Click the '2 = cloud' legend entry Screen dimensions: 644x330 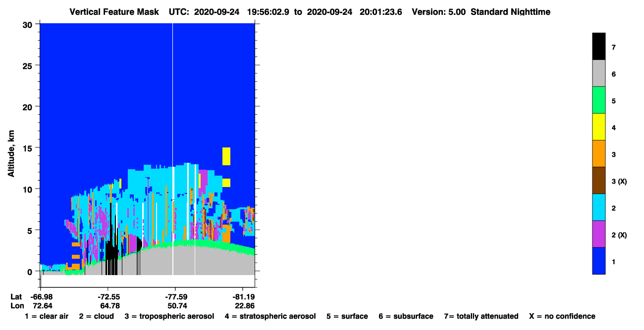(x=96, y=316)
